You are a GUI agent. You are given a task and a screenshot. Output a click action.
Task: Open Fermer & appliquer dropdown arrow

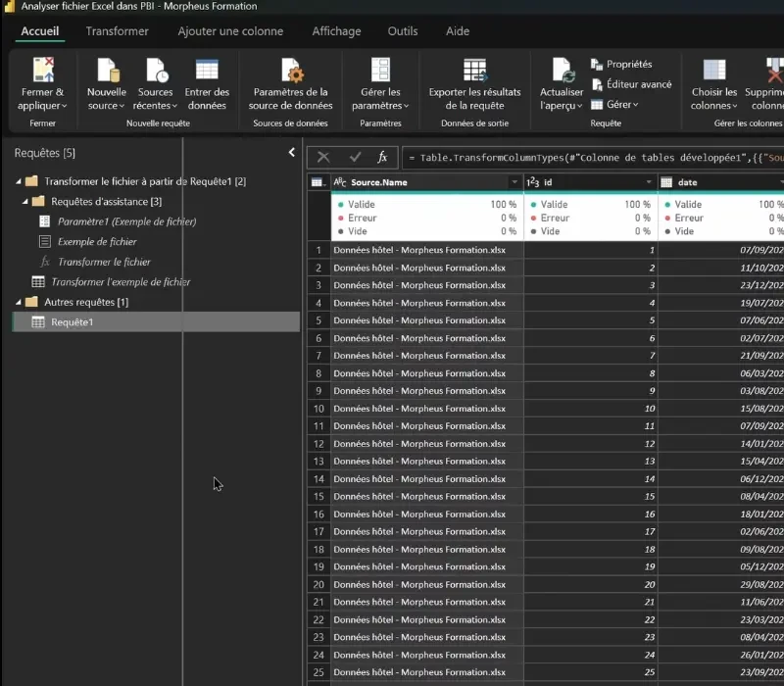[x=64, y=106]
